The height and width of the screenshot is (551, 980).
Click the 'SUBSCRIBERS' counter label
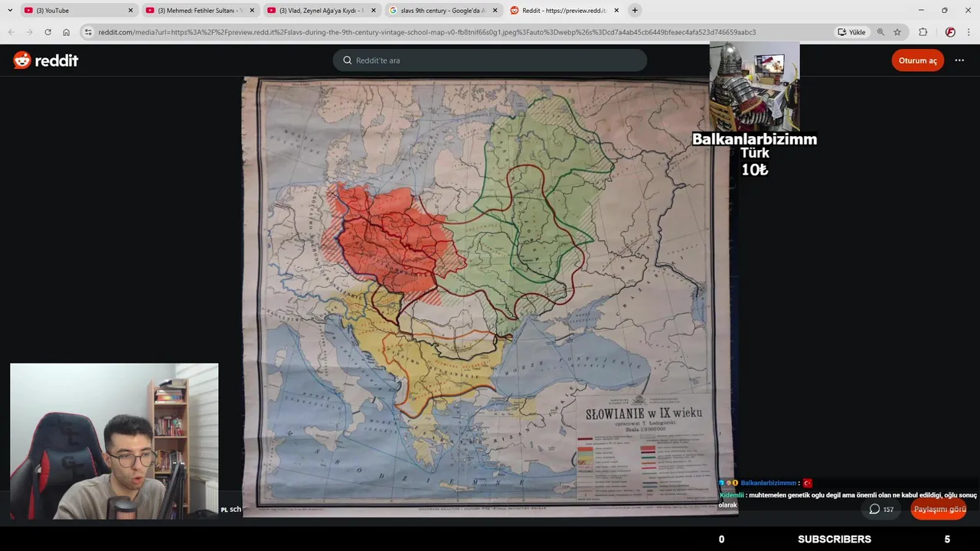[x=835, y=540]
